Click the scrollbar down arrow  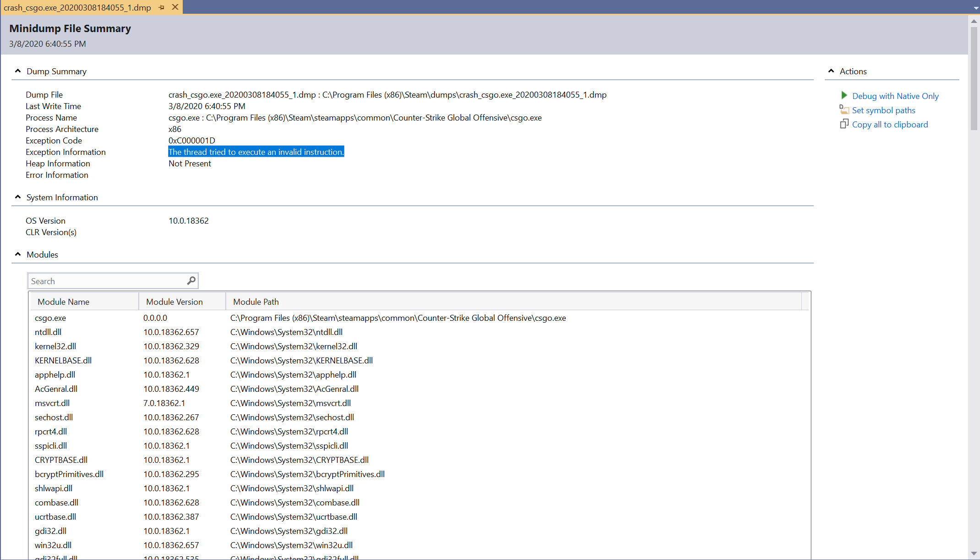(974, 554)
